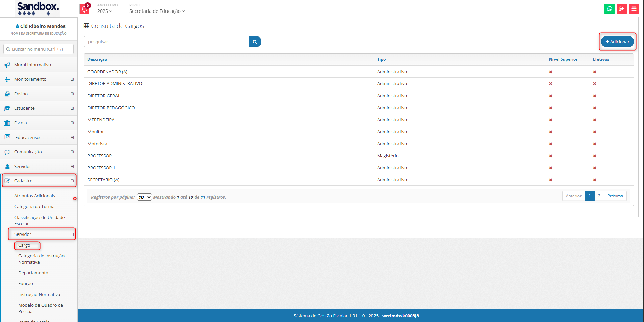Click the notification bell icon
Image resolution: width=644 pixels, height=322 pixels.
pyautogui.click(x=84, y=9)
